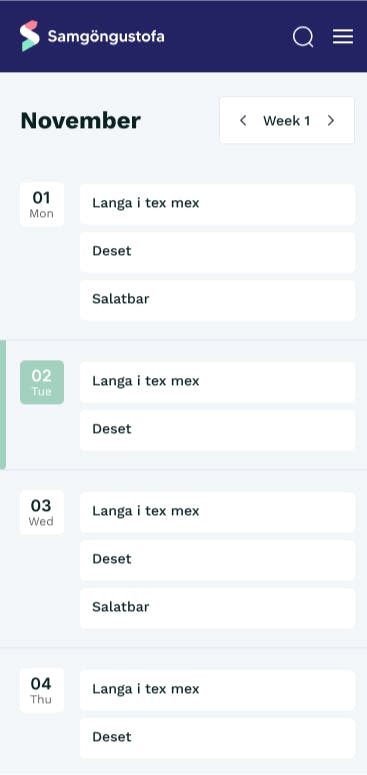The width and height of the screenshot is (367, 775).
Task: Click the Samgöngustofa site title text
Action: tap(106, 37)
